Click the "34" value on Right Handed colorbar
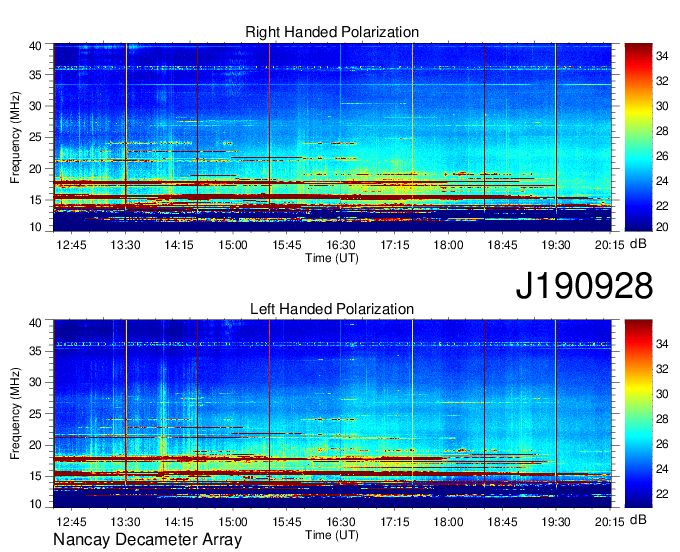This screenshot has width=680, height=552. point(662,56)
